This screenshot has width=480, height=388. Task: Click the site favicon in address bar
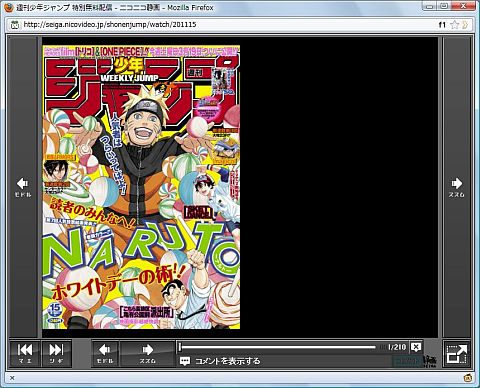pos(15,25)
